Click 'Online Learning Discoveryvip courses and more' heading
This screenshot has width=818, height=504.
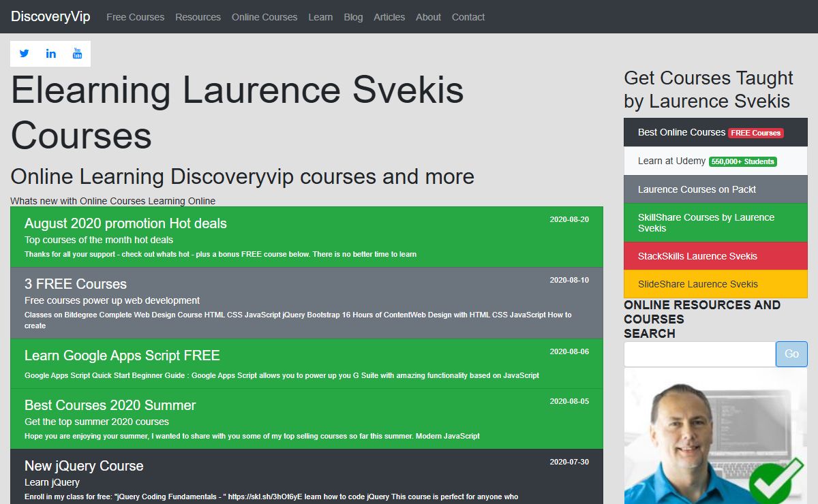coord(242,176)
